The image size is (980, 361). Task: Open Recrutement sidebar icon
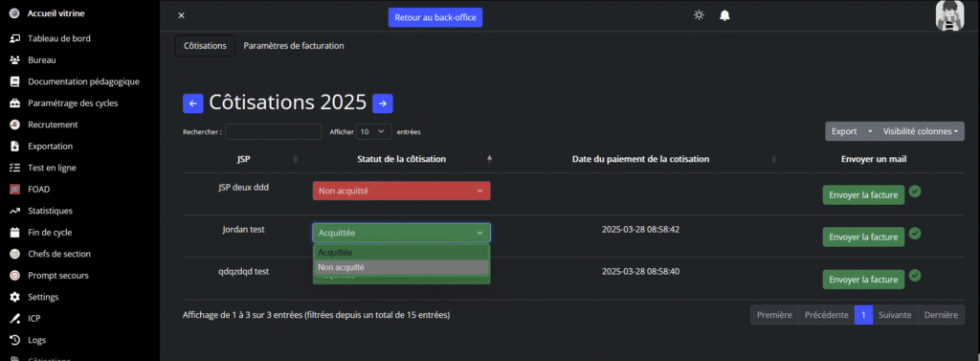15,124
